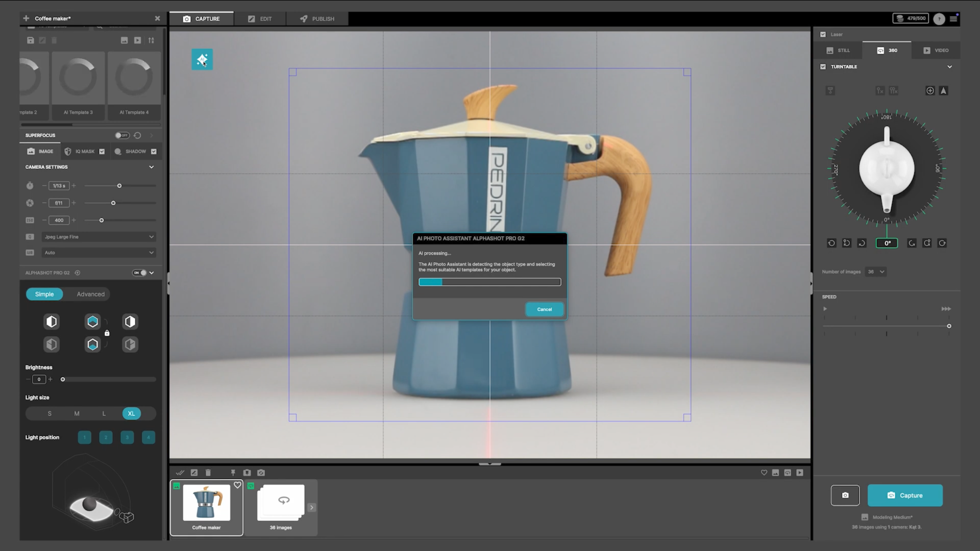Select the top-left lighting preset hexagon
980x551 pixels.
pyautogui.click(x=52, y=321)
